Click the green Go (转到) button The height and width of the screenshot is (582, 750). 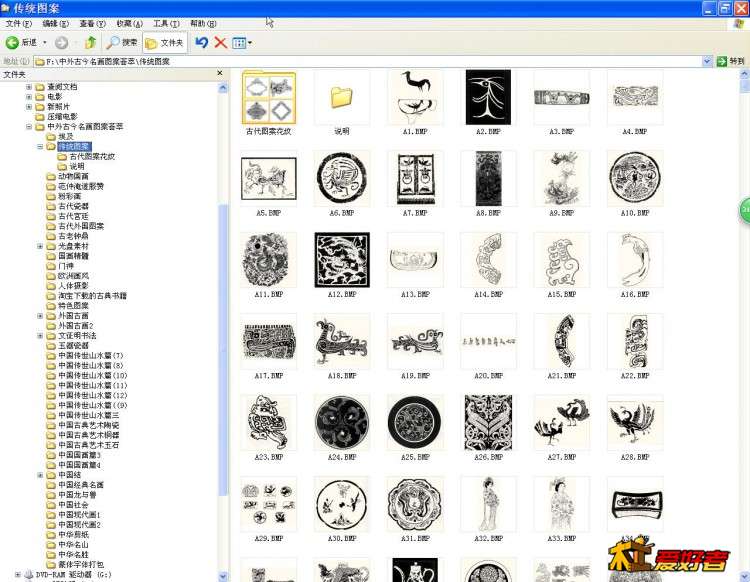pyautogui.click(x=730, y=61)
